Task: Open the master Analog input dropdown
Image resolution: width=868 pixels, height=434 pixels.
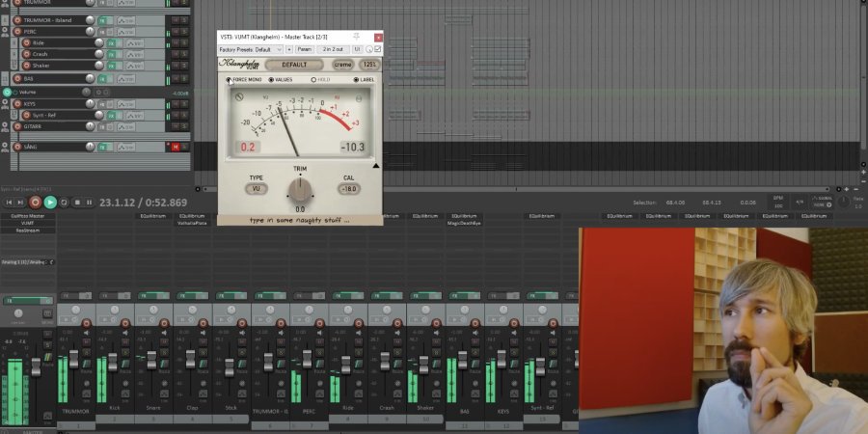Action: pyautogui.click(x=28, y=261)
